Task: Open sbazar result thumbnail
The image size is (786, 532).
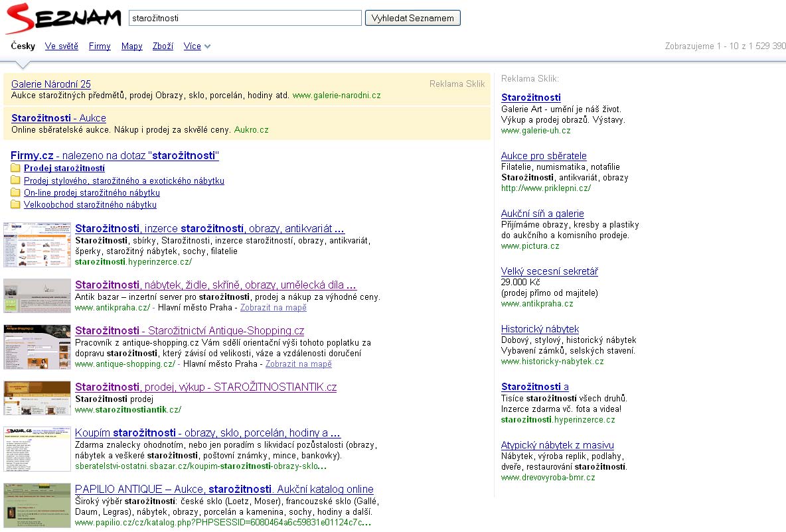Action: pyautogui.click(x=37, y=449)
